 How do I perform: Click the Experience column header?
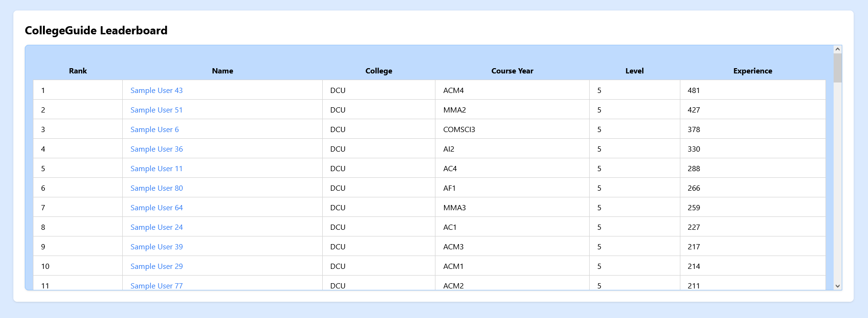click(x=752, y=71)
